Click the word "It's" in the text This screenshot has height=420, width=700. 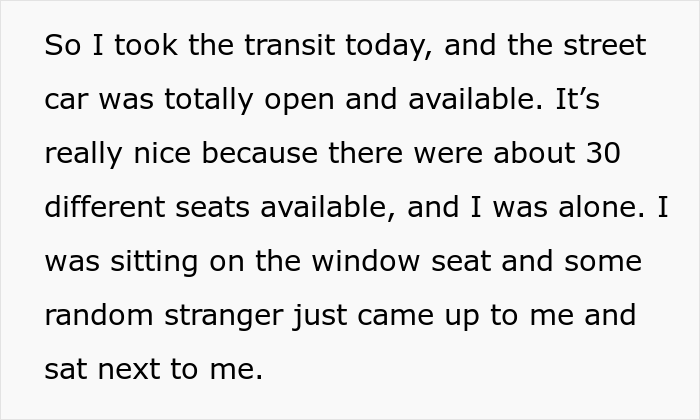tap(576, 101)
